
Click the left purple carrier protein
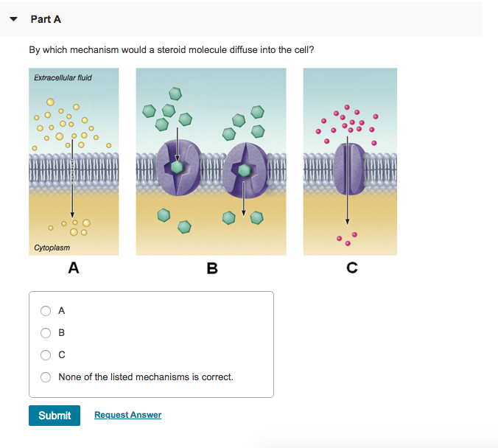178,167
